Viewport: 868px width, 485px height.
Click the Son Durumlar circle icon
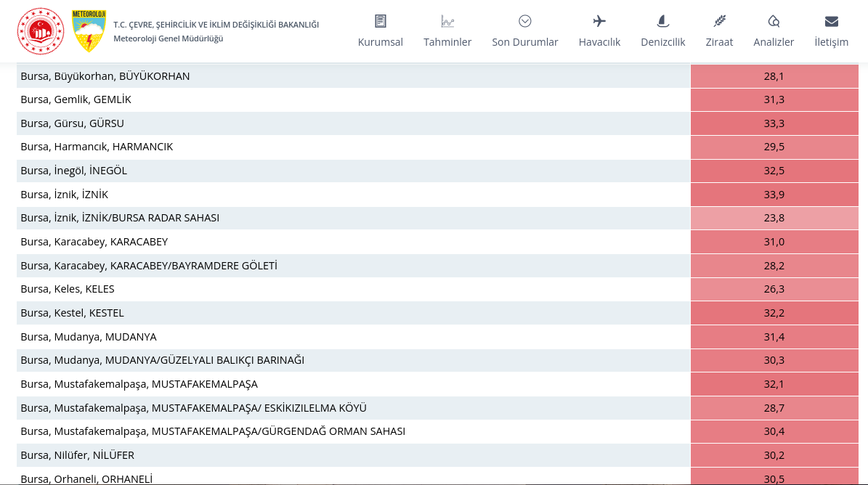[525, 21]
